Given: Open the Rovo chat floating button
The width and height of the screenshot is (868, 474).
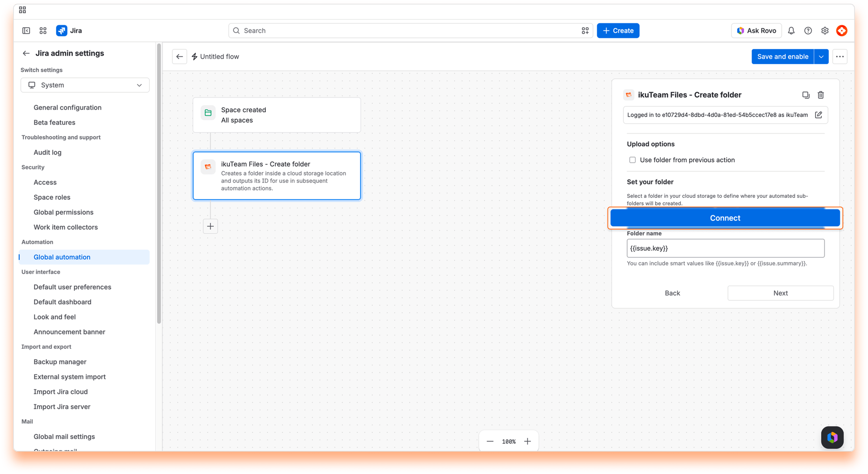Looking at the screenshot, I should pyautogui.click(x=832, y=438).
